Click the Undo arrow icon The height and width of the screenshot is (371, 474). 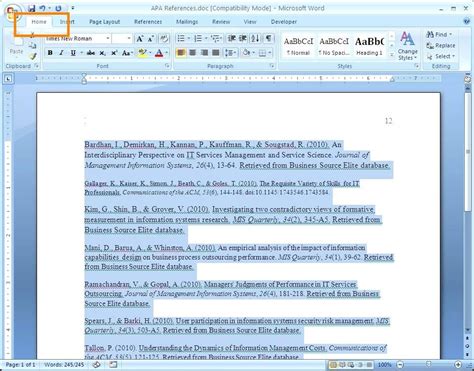click(x=42, y=8)
